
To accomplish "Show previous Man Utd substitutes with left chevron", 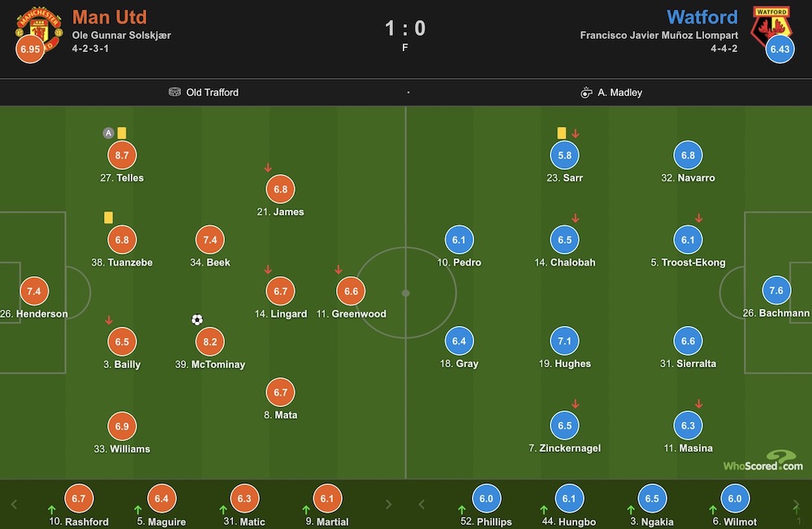I will point(15,504).
